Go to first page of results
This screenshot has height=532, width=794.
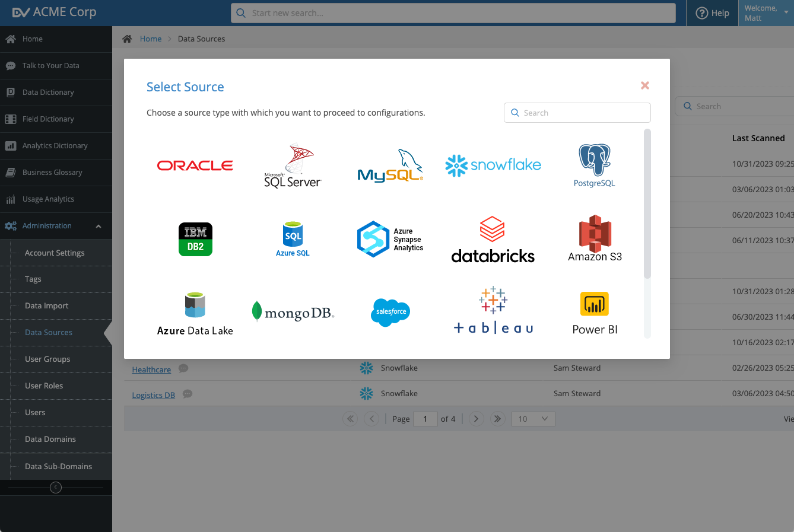[350, 419]
